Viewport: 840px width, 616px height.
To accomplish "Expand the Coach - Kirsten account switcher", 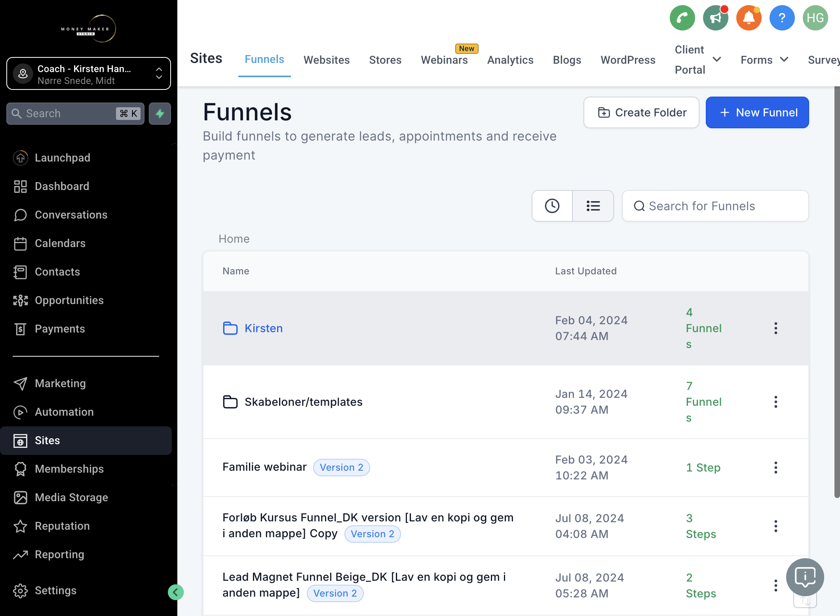I will 89,74.
